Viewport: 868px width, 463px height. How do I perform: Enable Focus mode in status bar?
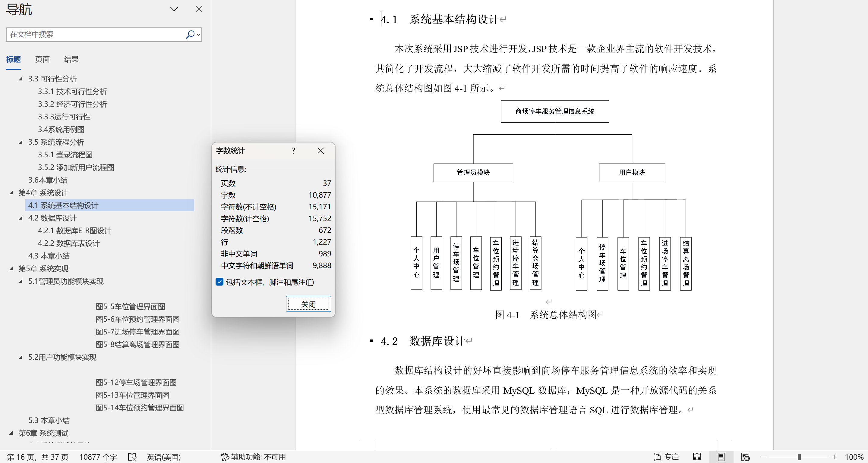[x=666, y=457]
